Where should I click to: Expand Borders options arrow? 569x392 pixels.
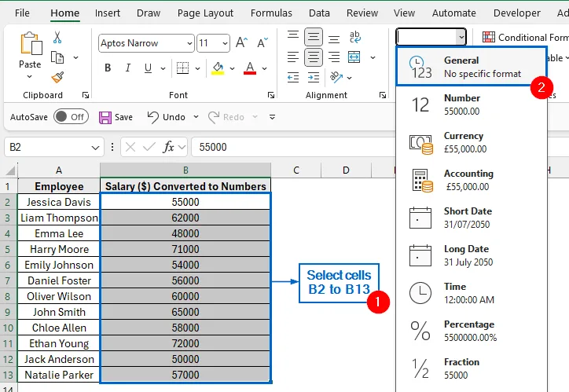[x=197, y=68]
